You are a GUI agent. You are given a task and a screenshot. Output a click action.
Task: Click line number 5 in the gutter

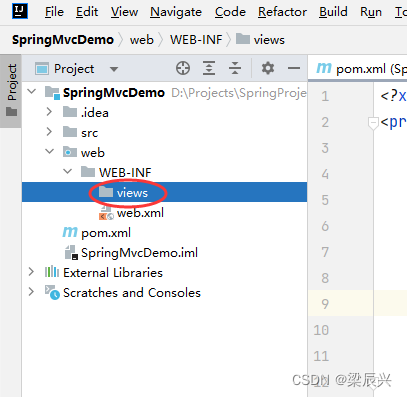point(325,200)
